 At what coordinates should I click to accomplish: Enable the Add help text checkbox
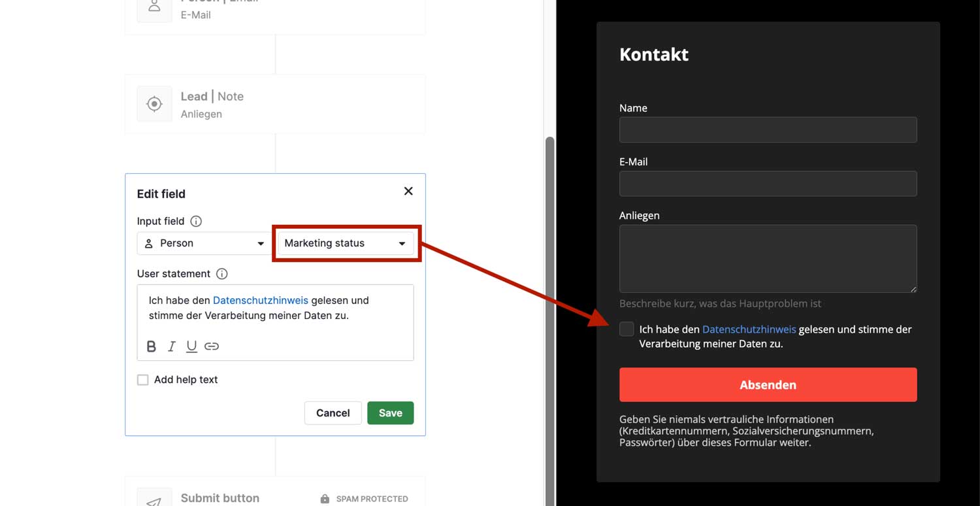(143, 380)
